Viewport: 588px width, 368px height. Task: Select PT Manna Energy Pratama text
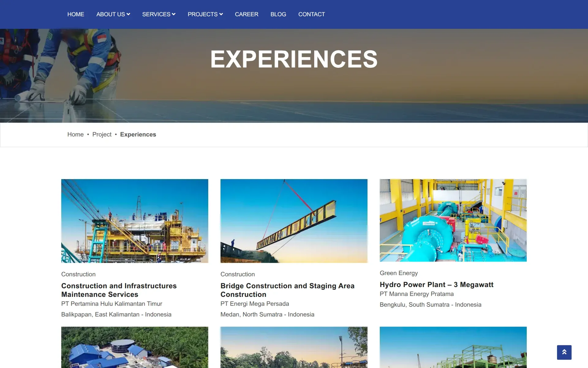point(417,294)
